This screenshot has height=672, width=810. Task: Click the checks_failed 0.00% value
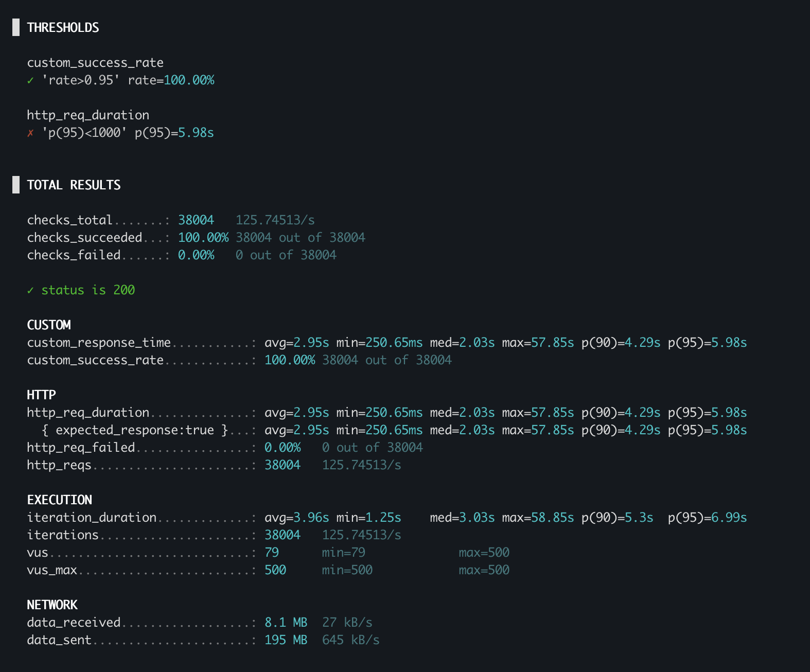196,255
